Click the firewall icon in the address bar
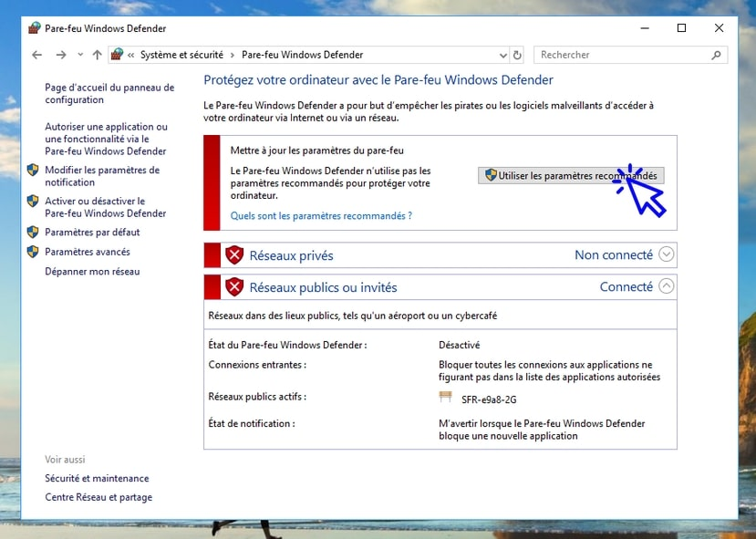This screenshot has width=756, height=539. tap(117, 55)
